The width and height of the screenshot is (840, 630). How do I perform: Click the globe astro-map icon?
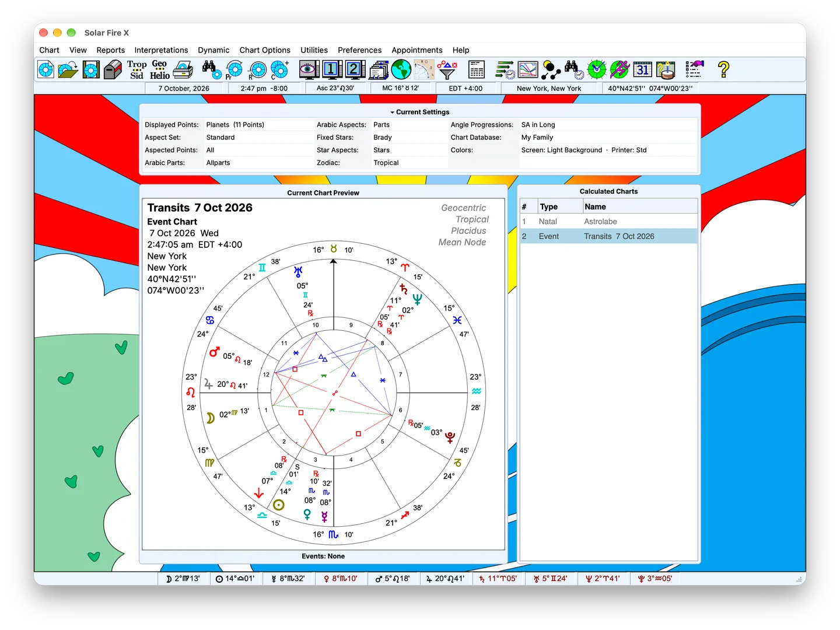(x=401, y=70)
